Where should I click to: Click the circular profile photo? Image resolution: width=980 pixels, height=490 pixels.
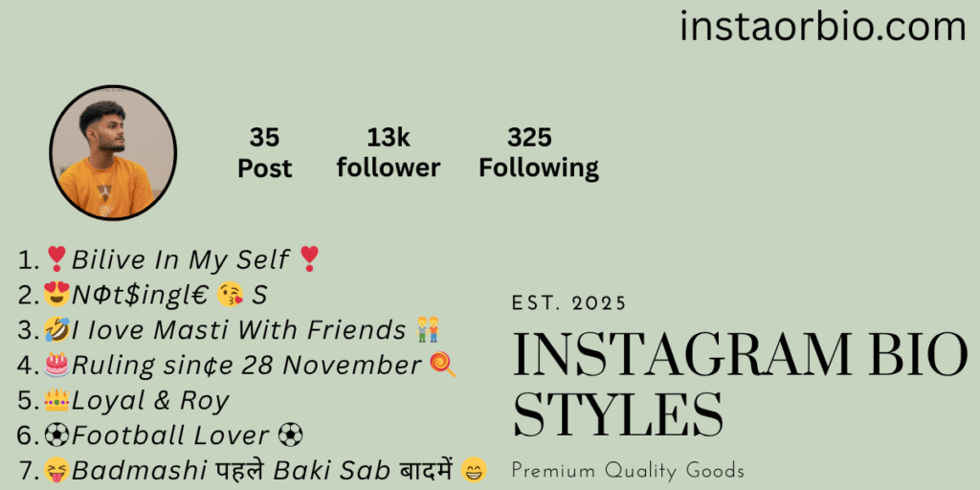[113, 152]
